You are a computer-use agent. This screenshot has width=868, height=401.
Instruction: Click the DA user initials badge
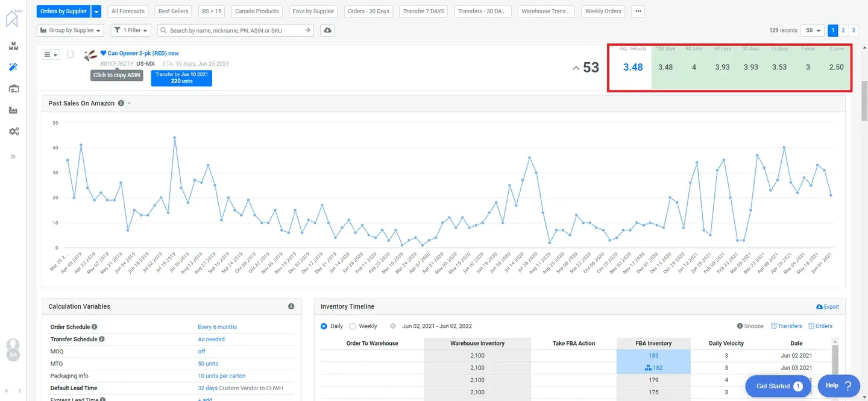(13, 355)
